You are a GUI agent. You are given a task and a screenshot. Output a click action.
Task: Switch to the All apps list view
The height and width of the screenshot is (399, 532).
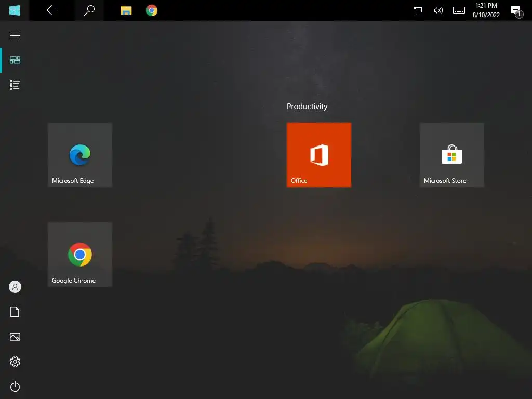(15, 85)
